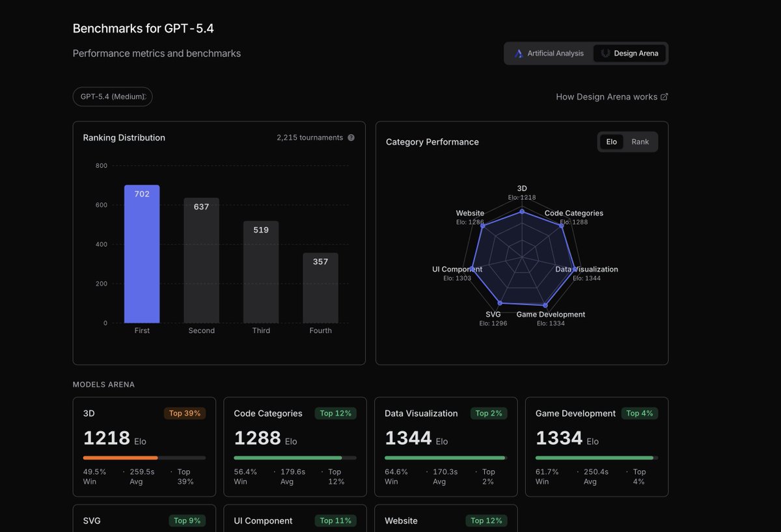The width and height of the screenshot is (781, 532).
Task: Click the Code Categories label on radar chart
Action: pyautogui.click(x=574, y=213)
